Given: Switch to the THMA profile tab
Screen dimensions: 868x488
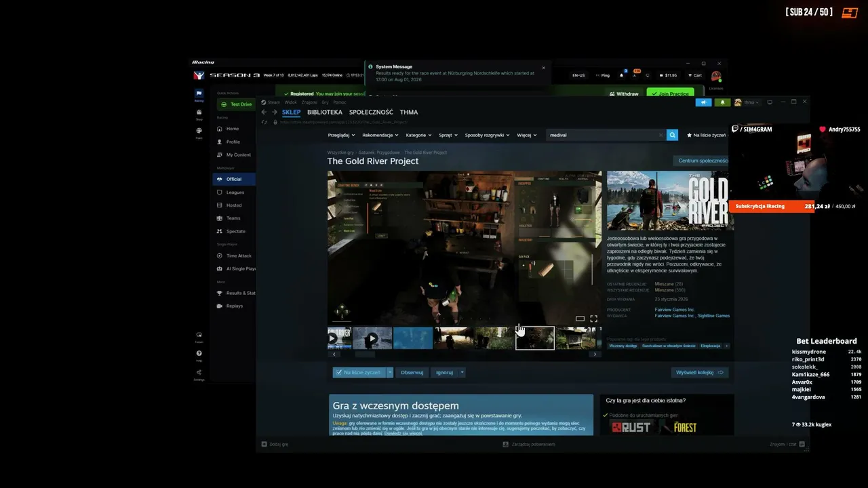Looking at the screenshot, I should point(409,113).
